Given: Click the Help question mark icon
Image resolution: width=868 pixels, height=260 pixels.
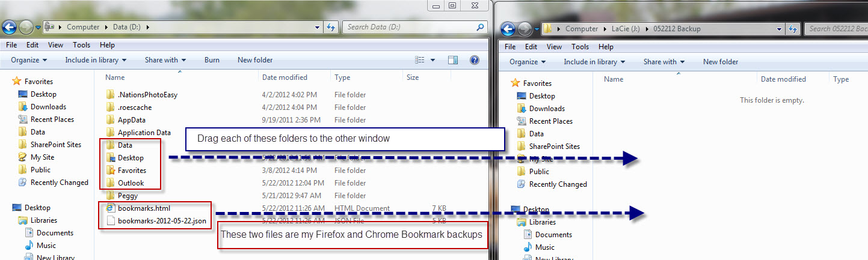Looking at the screenshot, I should pyautogui.click(x=475, y=60).
